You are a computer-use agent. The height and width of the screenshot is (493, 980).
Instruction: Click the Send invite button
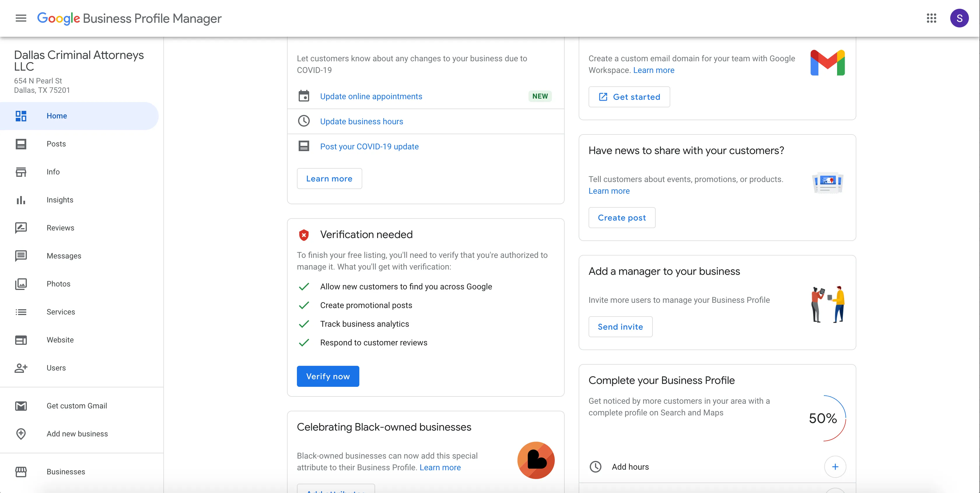[620, 327]
